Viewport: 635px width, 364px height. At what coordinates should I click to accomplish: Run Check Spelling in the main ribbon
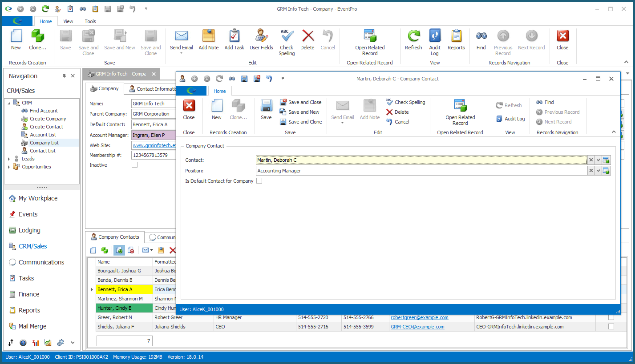click(287, 43)
